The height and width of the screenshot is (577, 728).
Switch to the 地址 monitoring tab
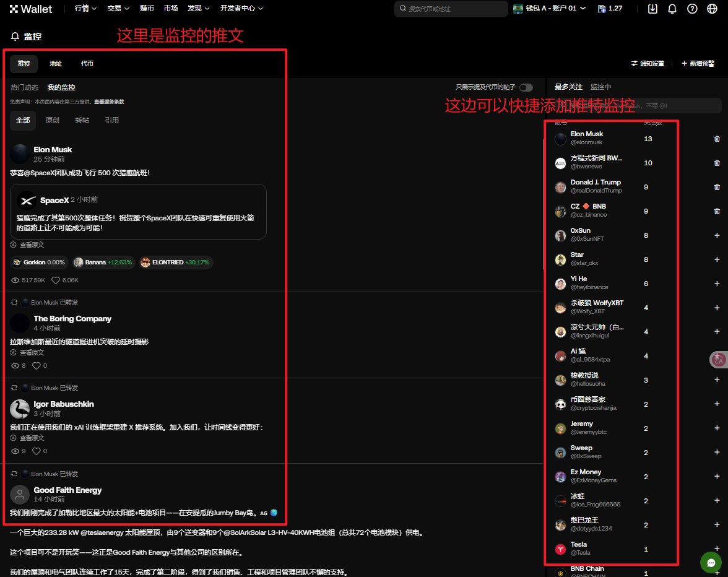click(x=56, y=64)
